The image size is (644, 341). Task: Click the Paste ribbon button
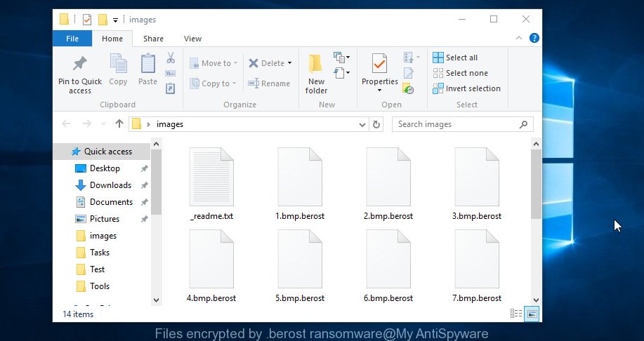click(x=147, y=69)
